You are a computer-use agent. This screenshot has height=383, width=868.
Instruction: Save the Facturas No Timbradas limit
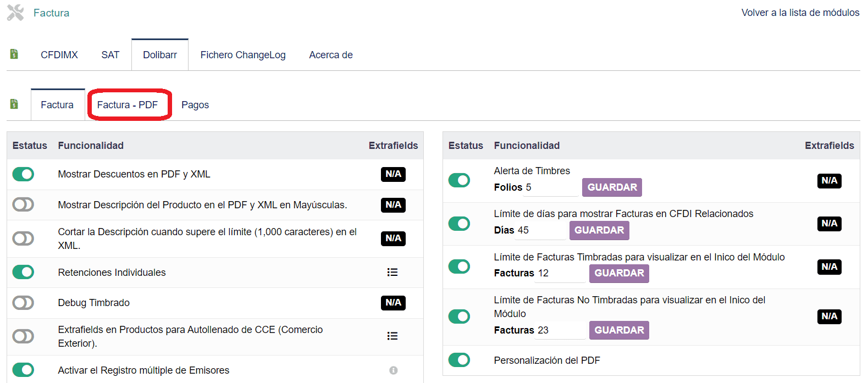click(x=619, y=330)
